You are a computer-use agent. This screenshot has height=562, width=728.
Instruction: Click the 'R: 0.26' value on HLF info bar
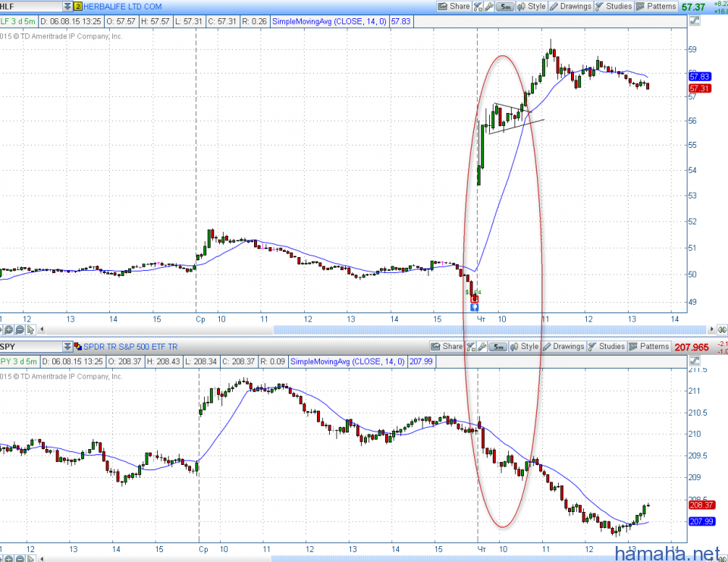[x=255, y=21]
